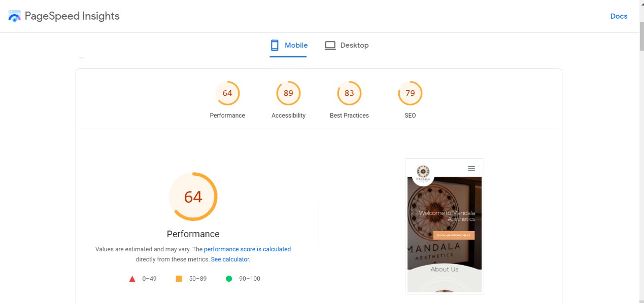This screenshot has height=303, width=644.
Task: Click the red triangle legend icon for 0–49
Action: click(132, 278)
